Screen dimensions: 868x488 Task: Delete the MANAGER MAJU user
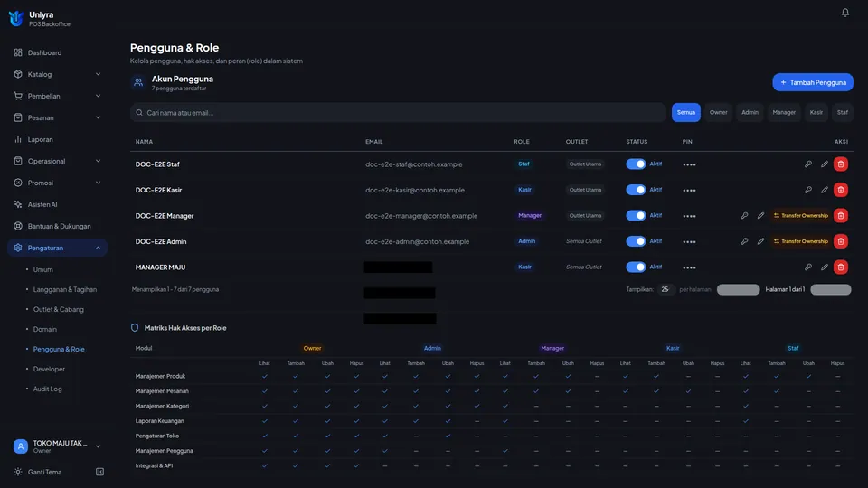tap(840, 267)
